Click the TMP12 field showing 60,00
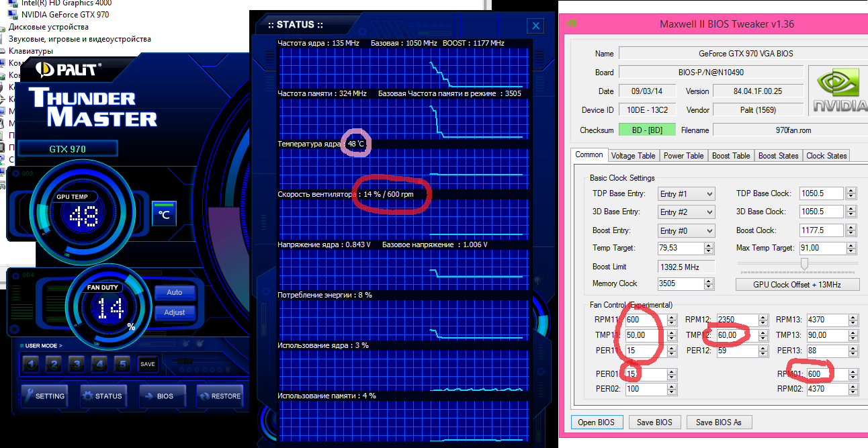Image resolution: width=868 pixels, height=448 pixels. [x=736, y=335]
